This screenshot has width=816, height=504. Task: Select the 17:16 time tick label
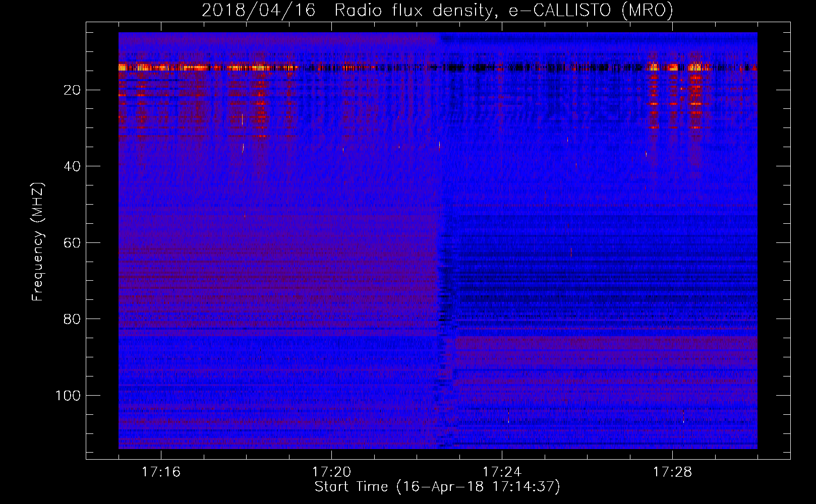(x=161, y=472)
